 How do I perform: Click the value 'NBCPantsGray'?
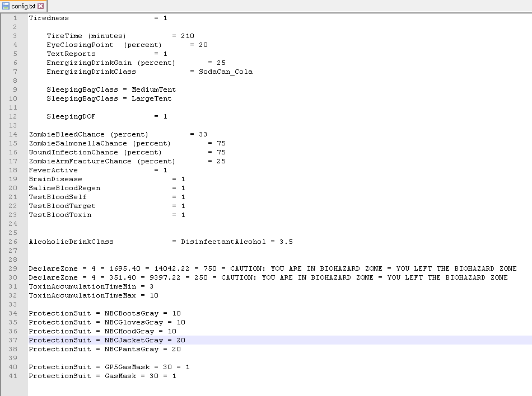coord(132,349)
